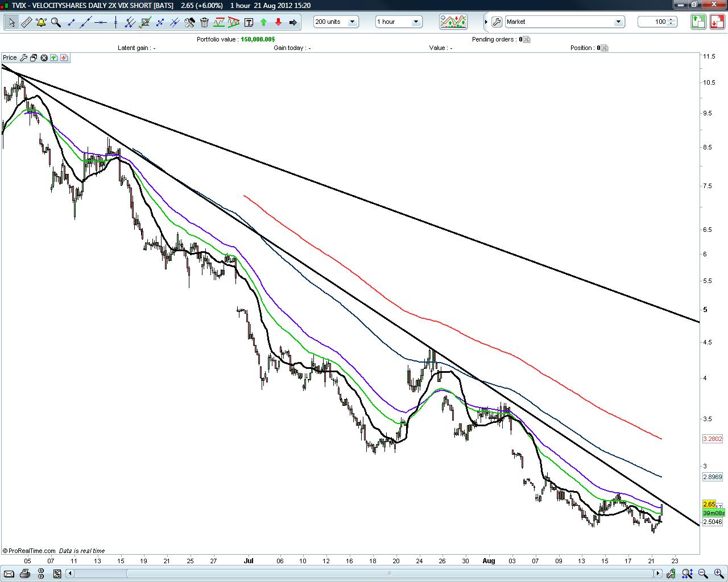Move Price panel down with red arrow
The image size is (728, 582).
tap(64, 57)
